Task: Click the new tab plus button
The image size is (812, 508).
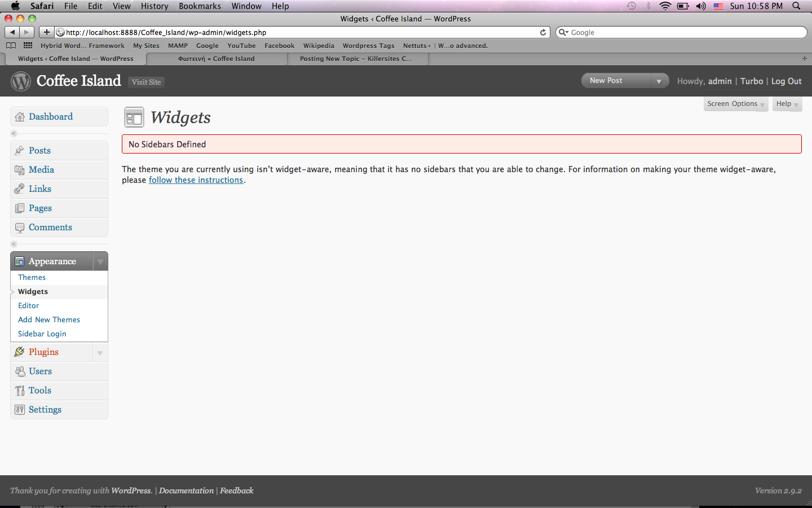Action: pos(805,59)
